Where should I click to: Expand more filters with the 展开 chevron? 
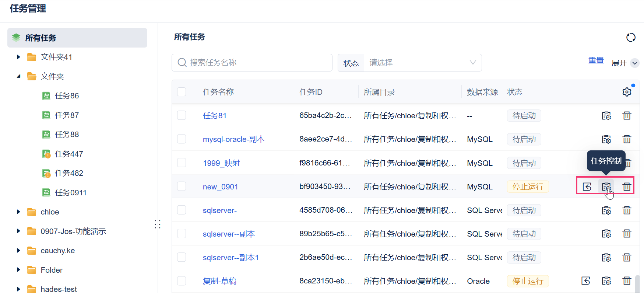(635, 63)
